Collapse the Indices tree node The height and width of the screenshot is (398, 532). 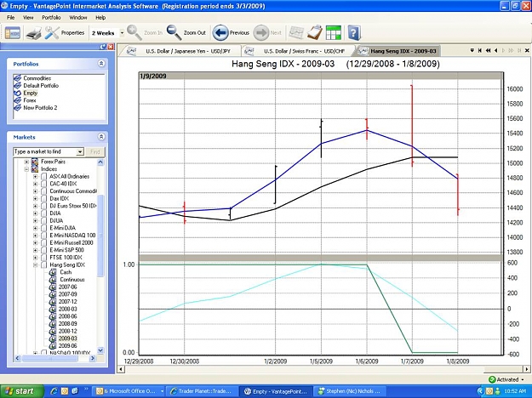[x=26, y=169]
